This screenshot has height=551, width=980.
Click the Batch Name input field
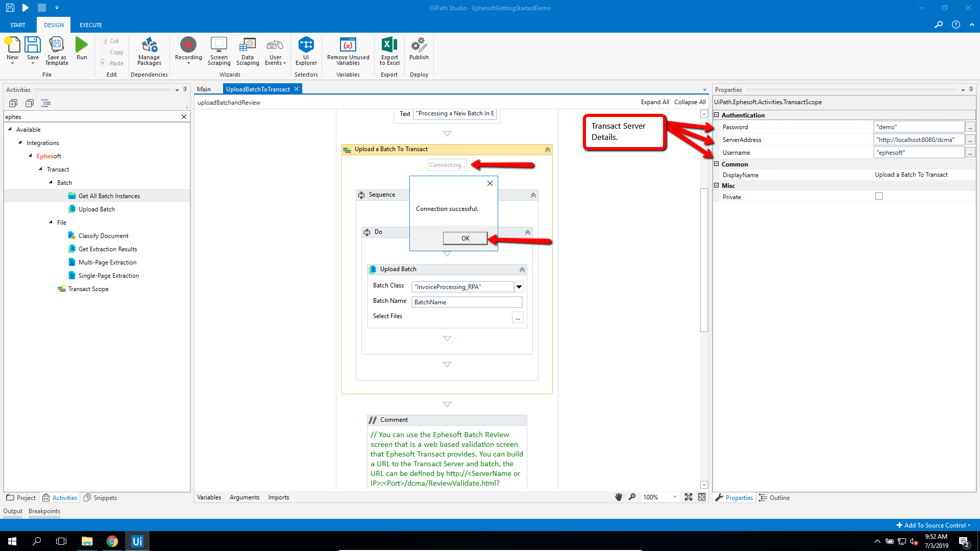(467, 302)
